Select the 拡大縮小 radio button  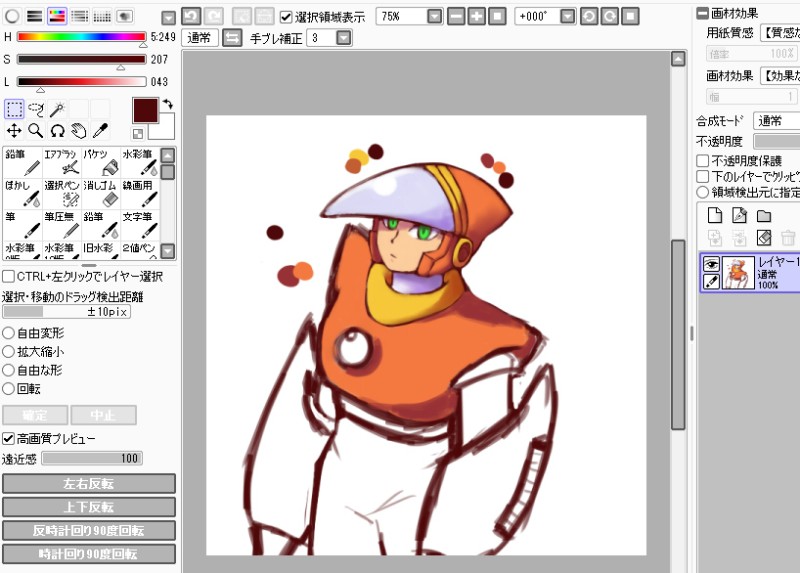8,352
